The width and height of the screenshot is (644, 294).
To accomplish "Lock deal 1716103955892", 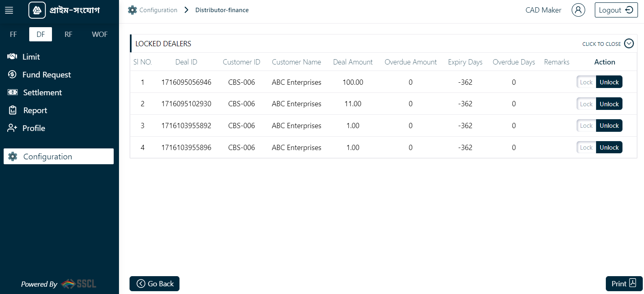I will [x=586, y=125].
